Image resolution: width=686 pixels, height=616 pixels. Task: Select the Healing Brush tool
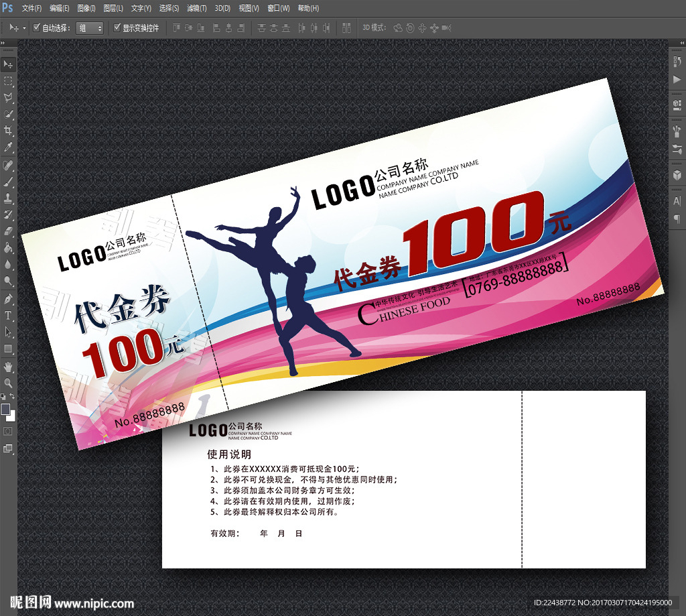(x=8, y=166)
